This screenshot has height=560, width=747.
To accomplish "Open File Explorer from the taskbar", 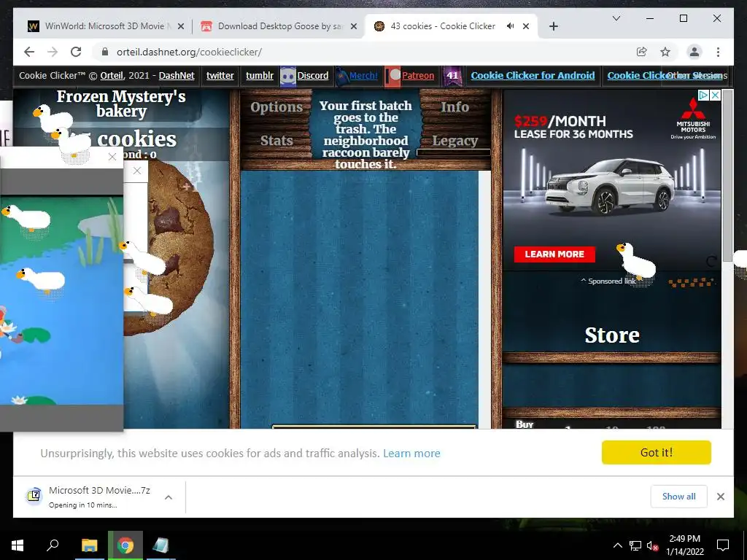I will tap(89, 545).
